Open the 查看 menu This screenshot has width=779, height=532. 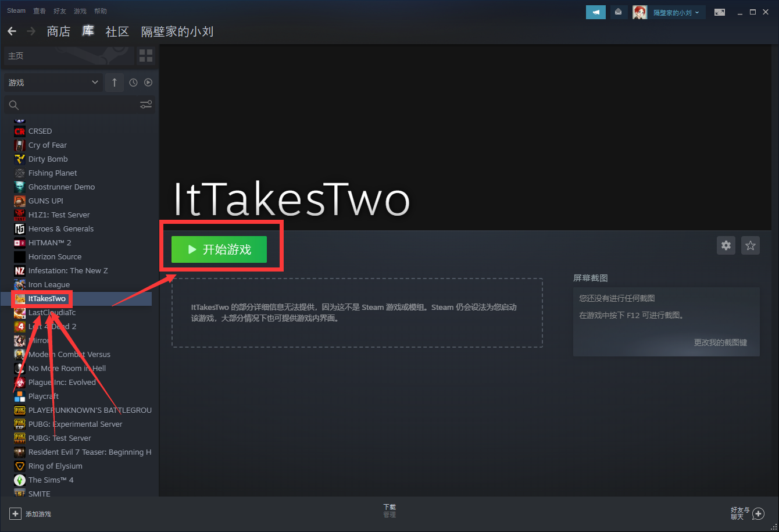[40, 11]
